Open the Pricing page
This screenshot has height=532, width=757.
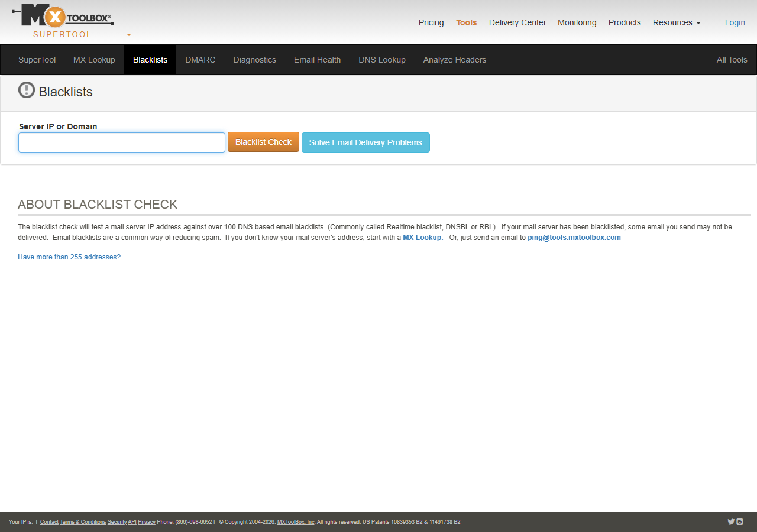click(x=431, y=22)
